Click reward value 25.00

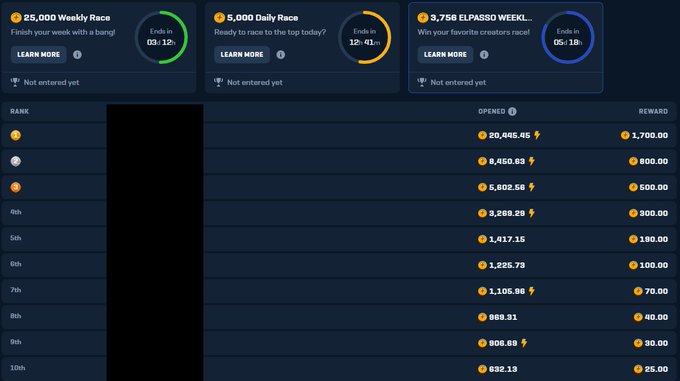tap(656, 369)
